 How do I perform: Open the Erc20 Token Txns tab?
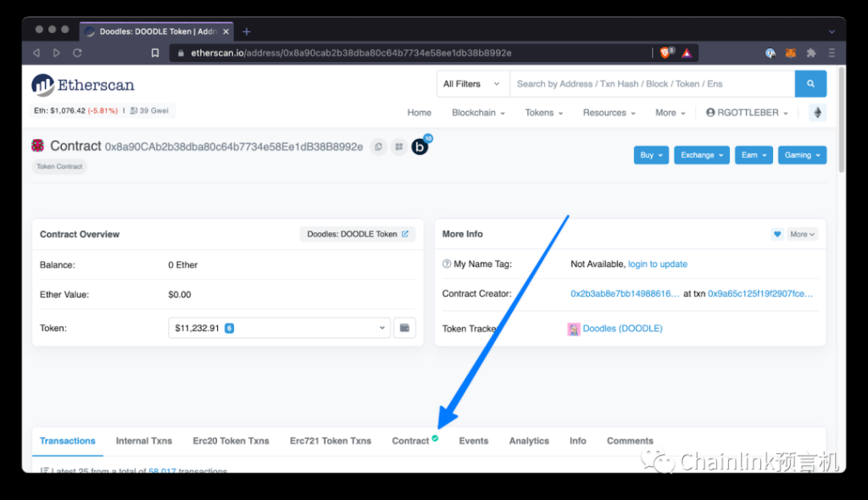(231, 441)
